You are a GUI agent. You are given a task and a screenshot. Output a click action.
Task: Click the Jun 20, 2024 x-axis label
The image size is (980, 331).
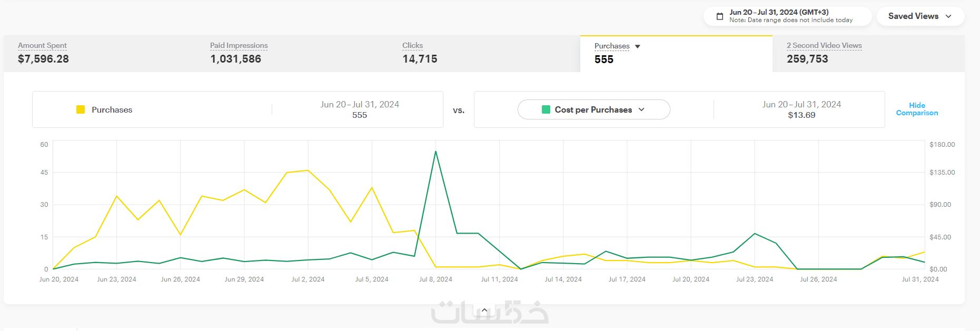tap(59, 279)
